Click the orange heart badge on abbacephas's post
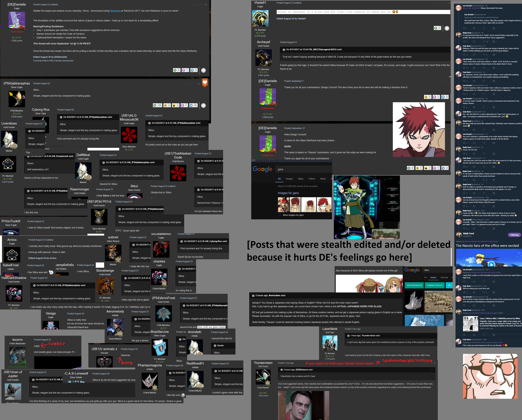The image size is (522, 420). click(x=205, y=83)
